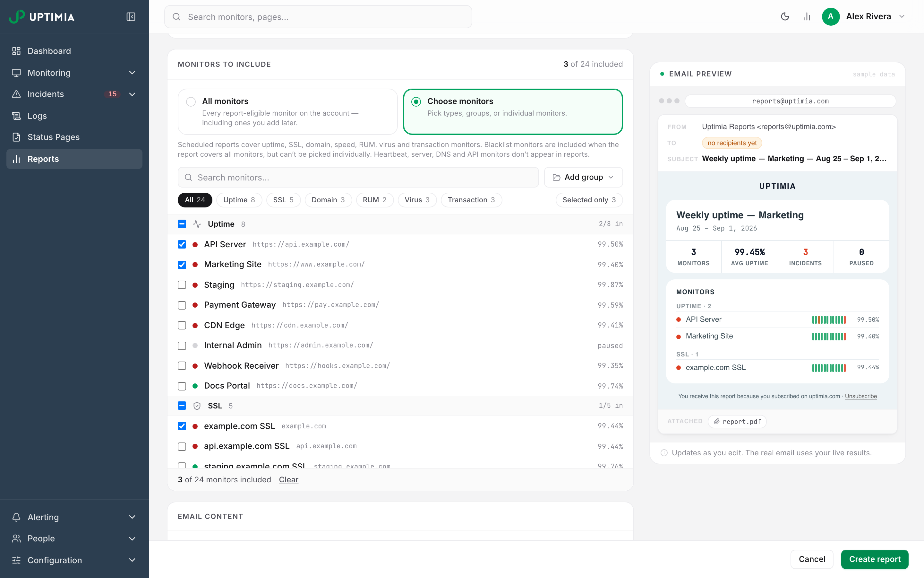Click the People icon in sidebar
The image size is (924, 578).
coord(16,538)
